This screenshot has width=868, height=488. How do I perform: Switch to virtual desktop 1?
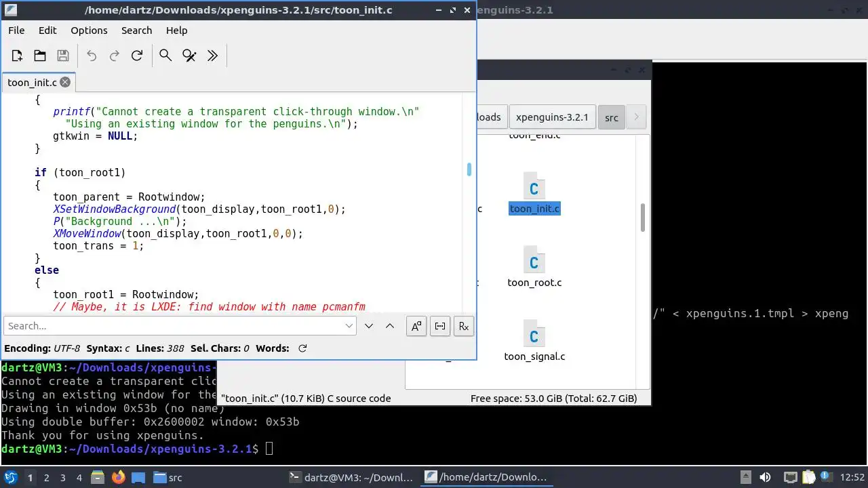click(x=30, y=478)
